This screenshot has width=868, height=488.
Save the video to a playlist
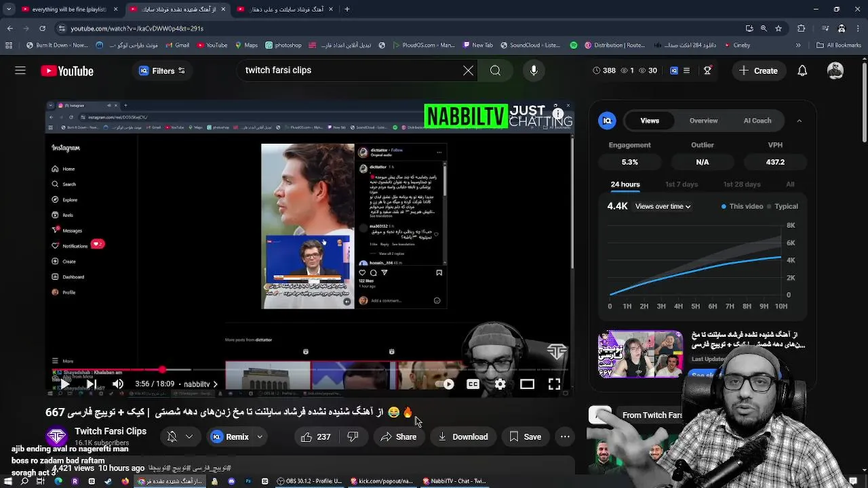click(526, 437)
